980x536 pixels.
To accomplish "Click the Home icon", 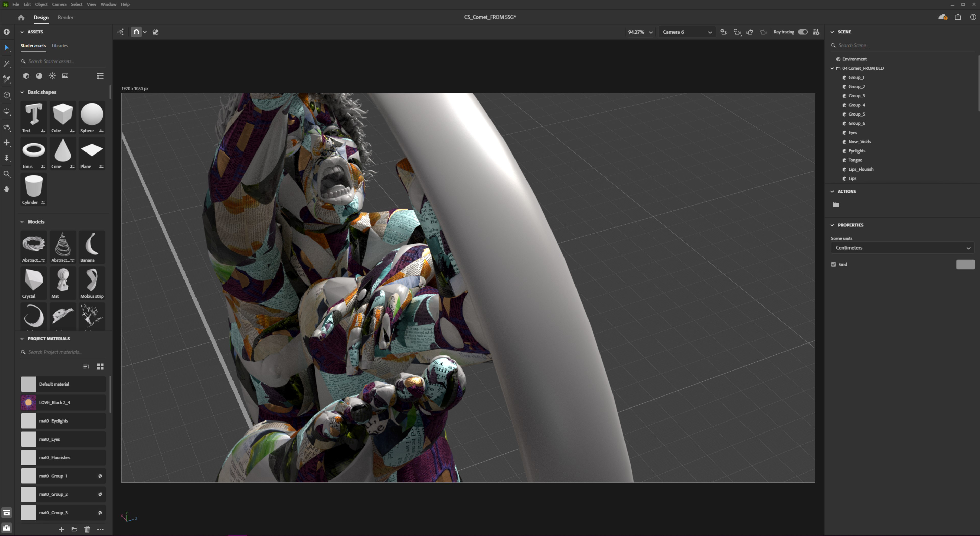I will point(21,18).
